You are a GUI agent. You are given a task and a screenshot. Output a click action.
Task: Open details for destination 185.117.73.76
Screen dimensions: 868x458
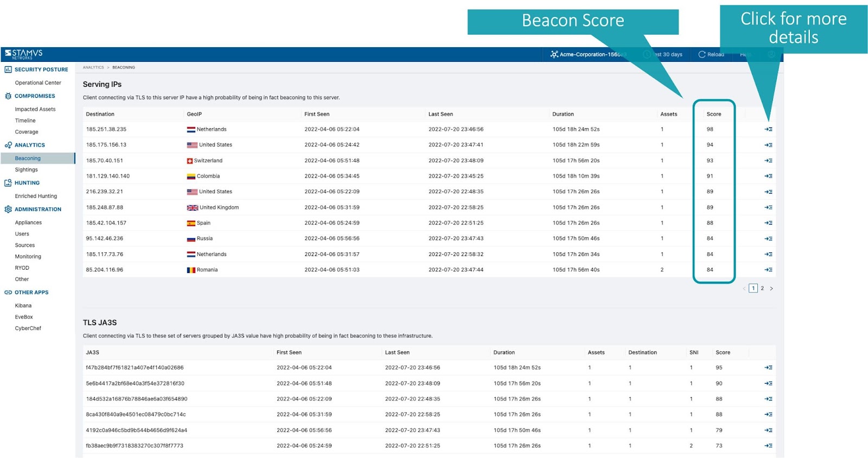coord(768,254)
